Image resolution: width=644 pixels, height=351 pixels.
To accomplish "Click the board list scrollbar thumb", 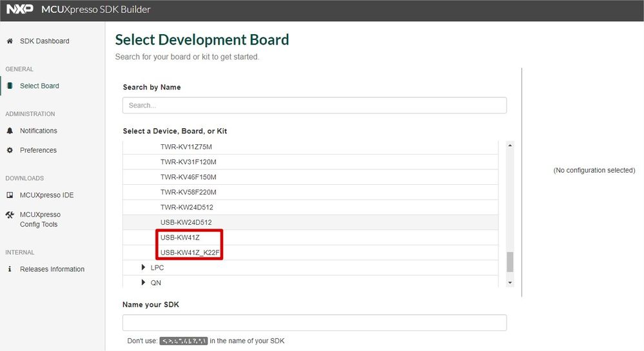I will (x=510, y=262).
